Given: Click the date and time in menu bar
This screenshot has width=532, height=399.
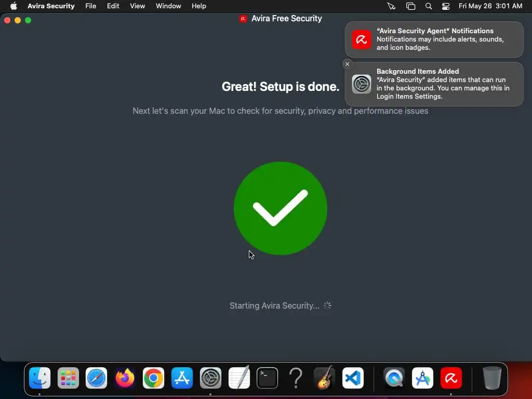Looking at the screenshot, I should pyautogui.click(x=490, y=6).
